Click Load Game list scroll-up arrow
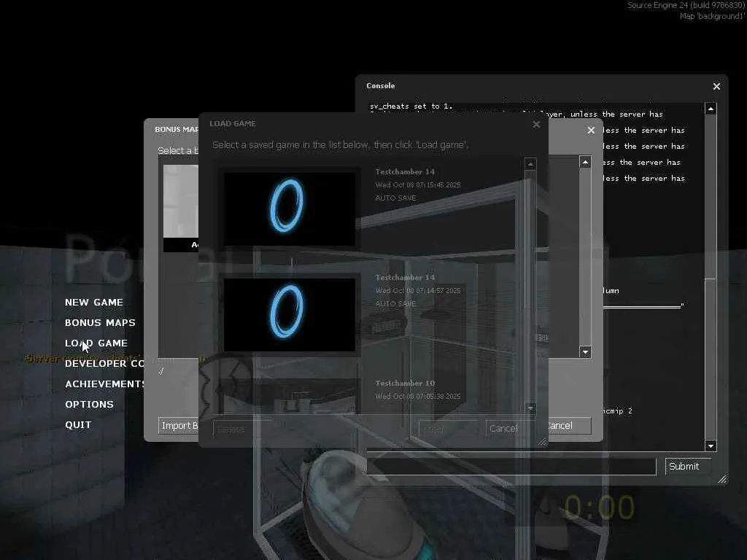This screenshot has width=747, height=560. click(x=530, y=164)
